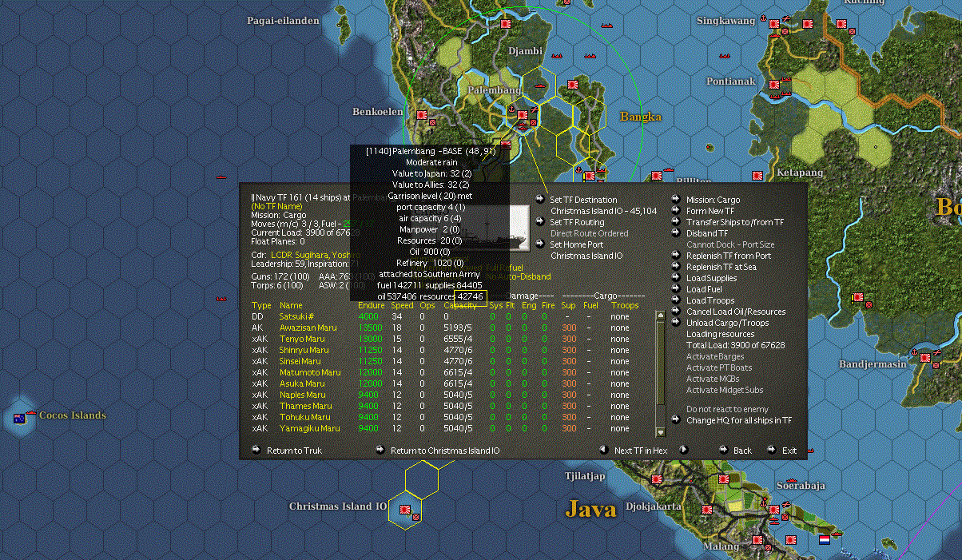Click previous arrow left of Next TF in Hex
This screenshot has width=962, height=560.
[x=604, y=450]
